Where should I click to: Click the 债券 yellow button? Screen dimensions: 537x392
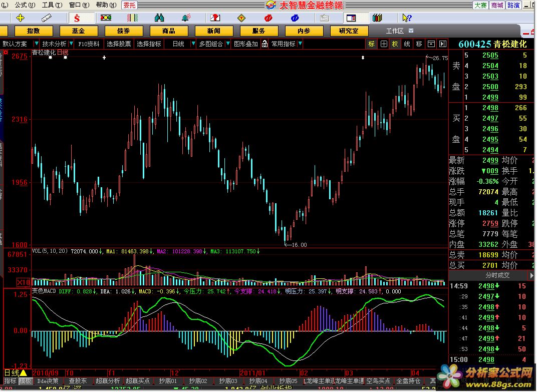click(124, 31)
